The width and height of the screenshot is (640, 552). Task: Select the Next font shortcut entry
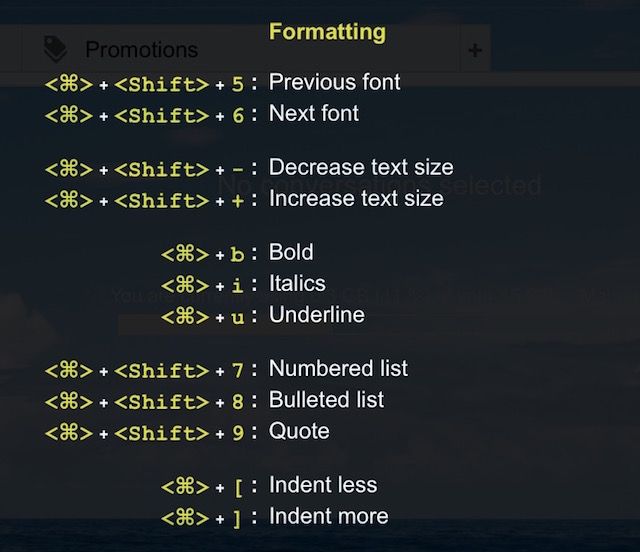[x=314, y=114]
